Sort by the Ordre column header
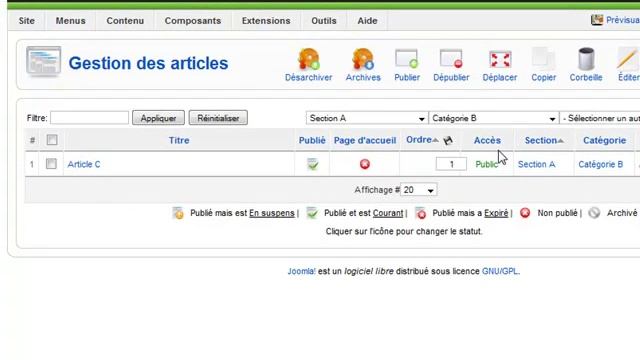 coord(419,140)
